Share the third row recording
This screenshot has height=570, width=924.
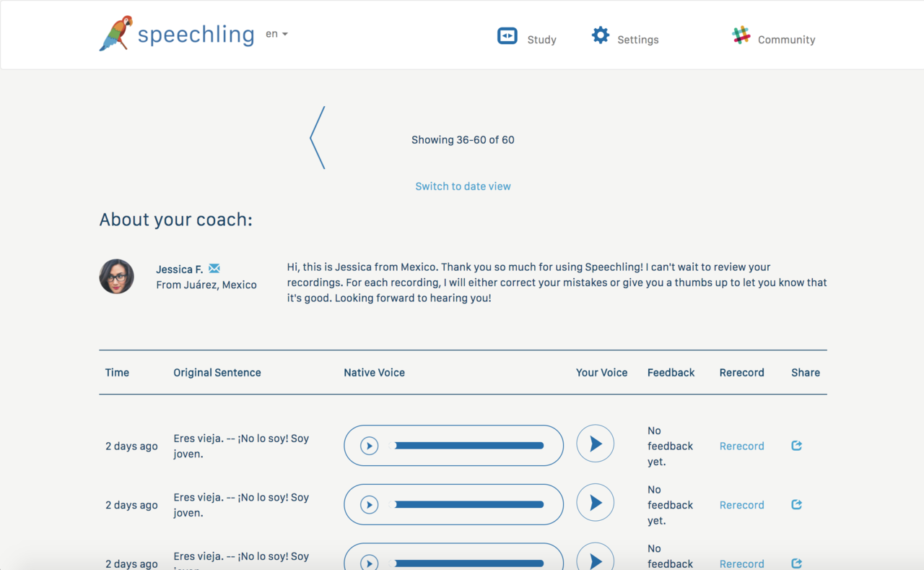[x=797, y=563]
